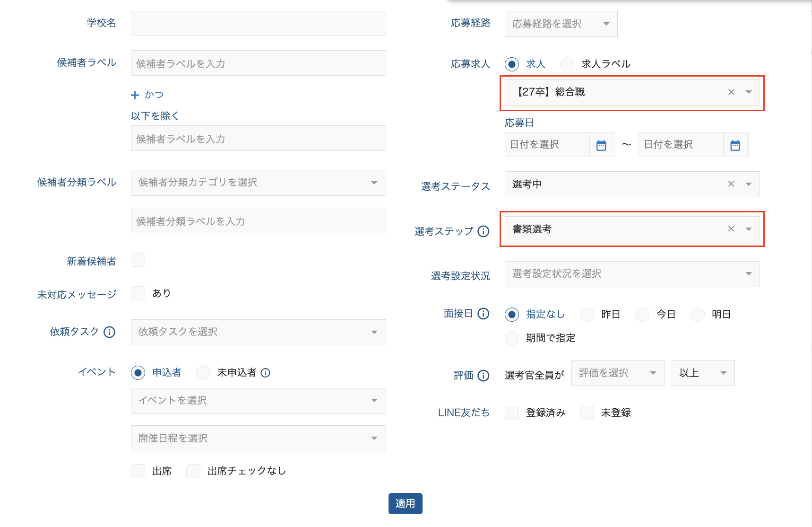
Task: Select the 求人ラベル radio button
Action: (567, 64)
